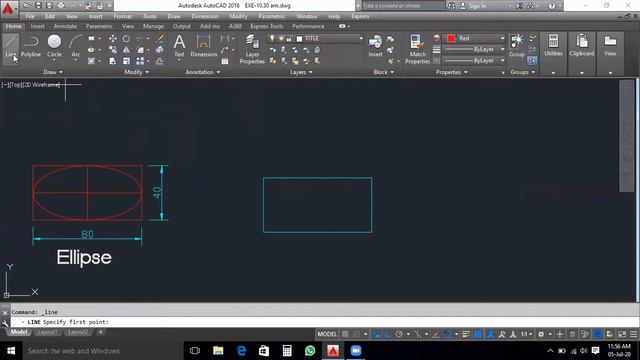Click the Sign In button
This screenshot has height=360, width=640.
pos(473,6)
